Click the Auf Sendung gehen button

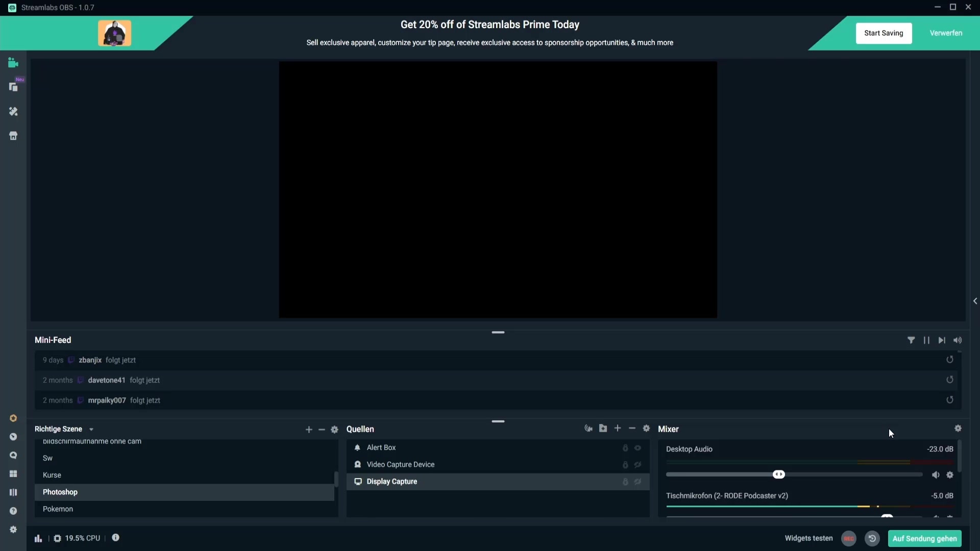[924, 538]
